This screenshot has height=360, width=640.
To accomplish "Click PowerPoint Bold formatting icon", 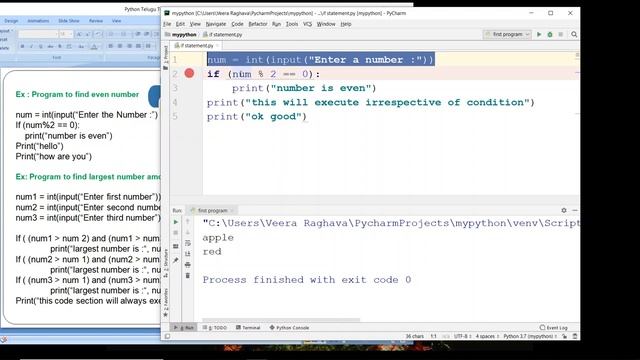I will click(x=22, y=47).
